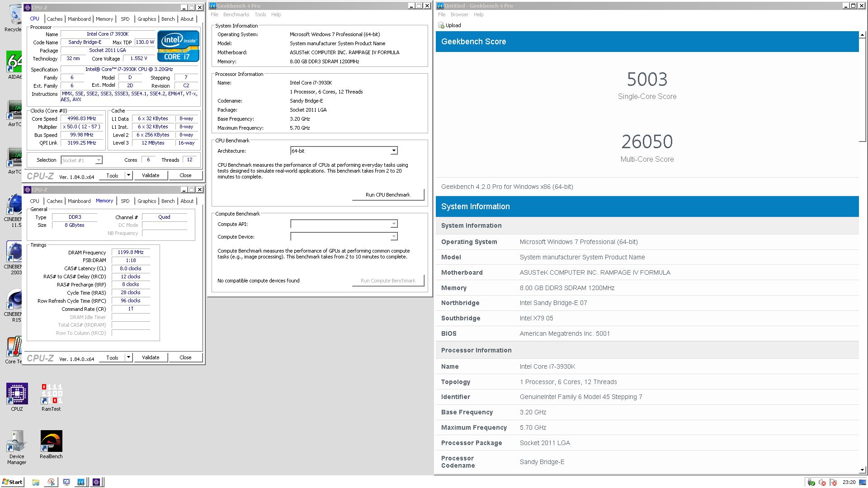This screenshot has width=868, height=488.
Task: Click the Upload icon in the Geekbench results window
Action: (441, 25)
